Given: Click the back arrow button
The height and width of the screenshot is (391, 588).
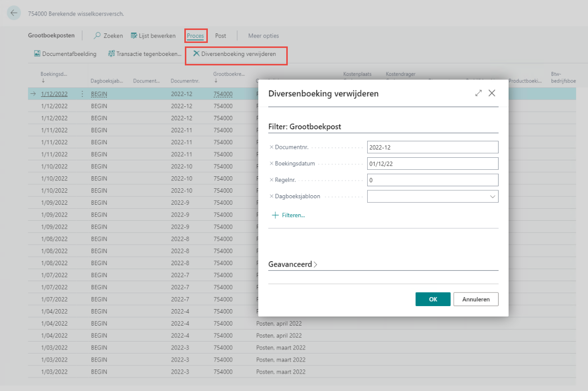Looking at the screenshot, I should tap(13, 13).
